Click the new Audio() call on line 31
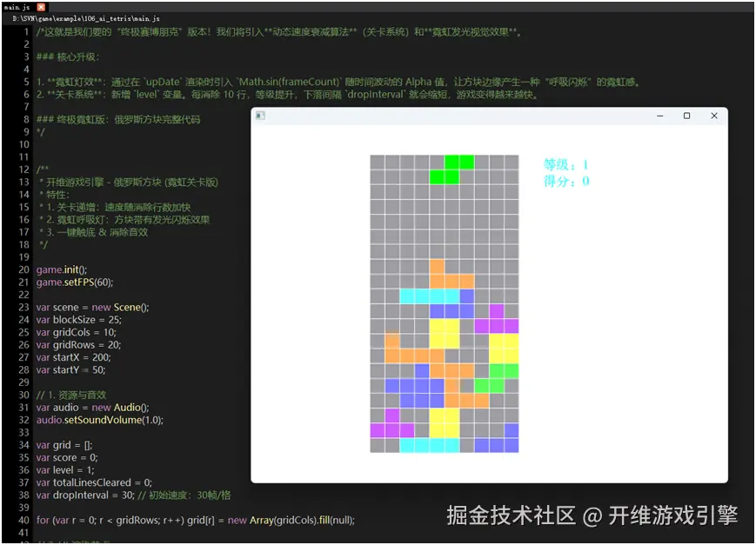The image size is (756, 545). pos(119,407)
